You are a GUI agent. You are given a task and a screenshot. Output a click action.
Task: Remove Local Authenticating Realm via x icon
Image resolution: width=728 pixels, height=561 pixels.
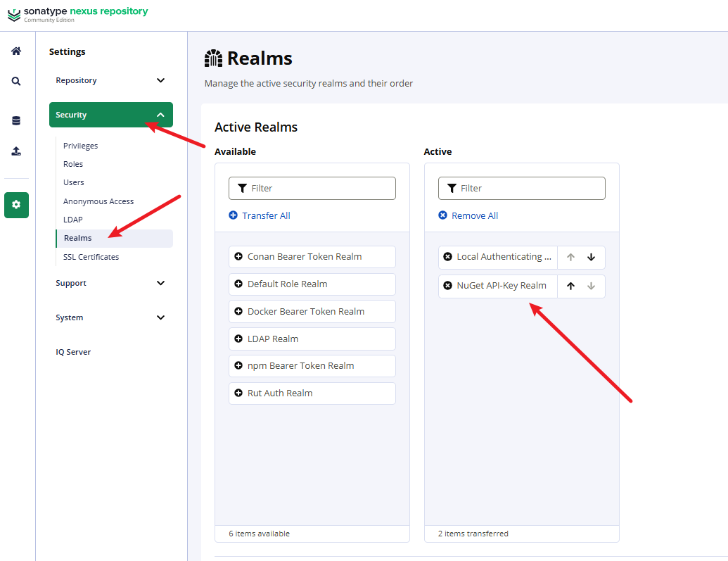(448, 256)
